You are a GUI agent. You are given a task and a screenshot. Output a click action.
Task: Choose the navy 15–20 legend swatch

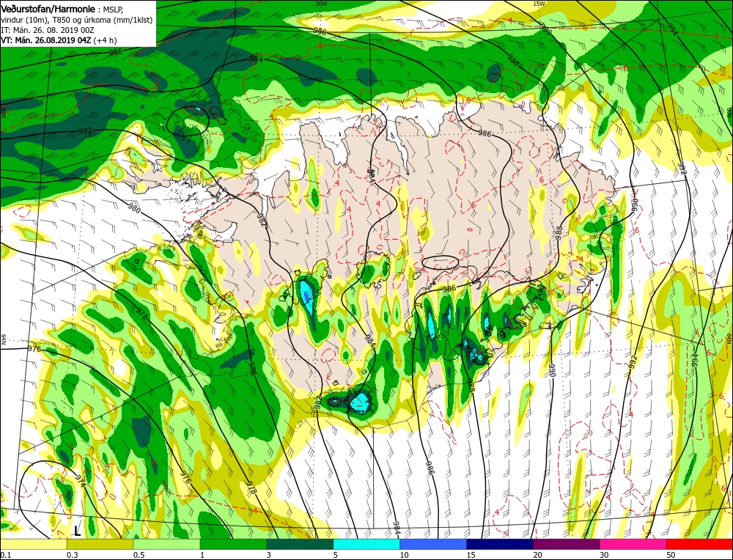(500, 544)
